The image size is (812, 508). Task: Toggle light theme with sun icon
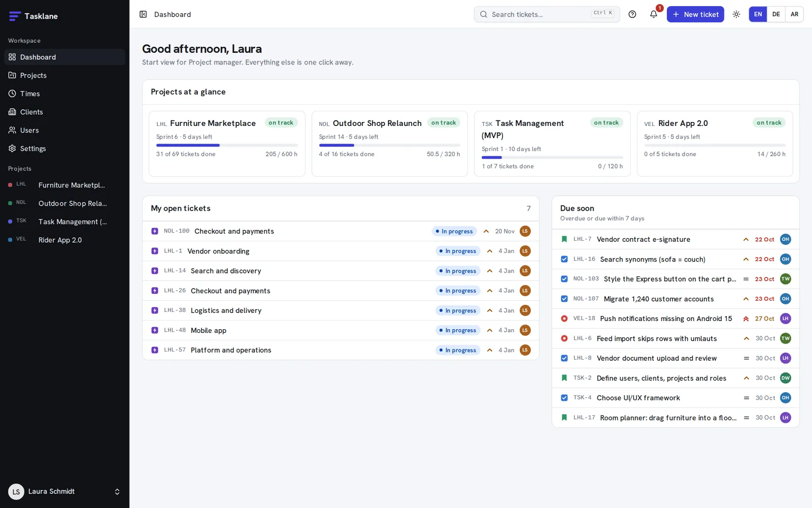click(x=736, y=14)
